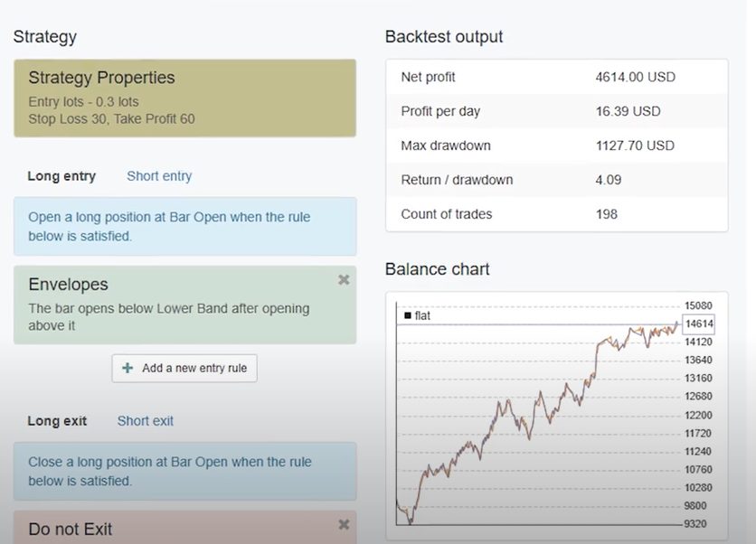Remove the Do not Exit rule

(344, 524)
